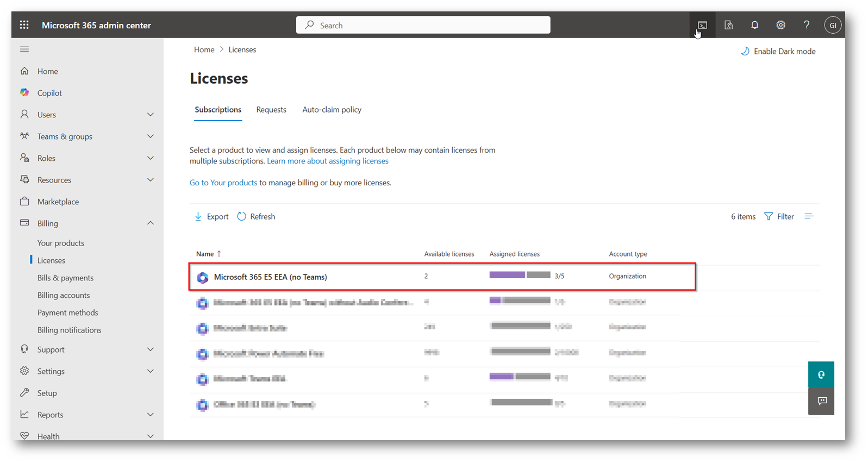The height and width of the screenshot is (463, 868).
Task: Open Payment methods page
Action: (x=68, y=312)
